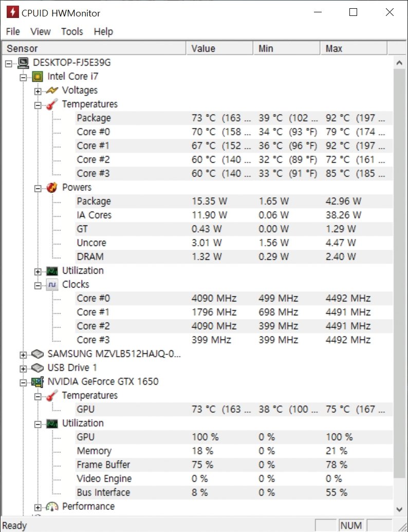408x532 pixels.
Task: Click the Powers flame icon
Action: point(52,187)
